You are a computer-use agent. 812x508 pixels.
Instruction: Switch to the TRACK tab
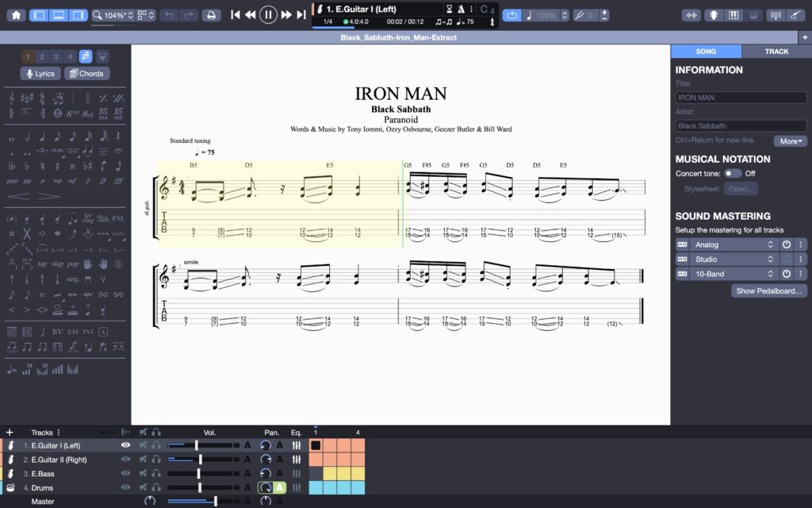(x=776, y=52)
